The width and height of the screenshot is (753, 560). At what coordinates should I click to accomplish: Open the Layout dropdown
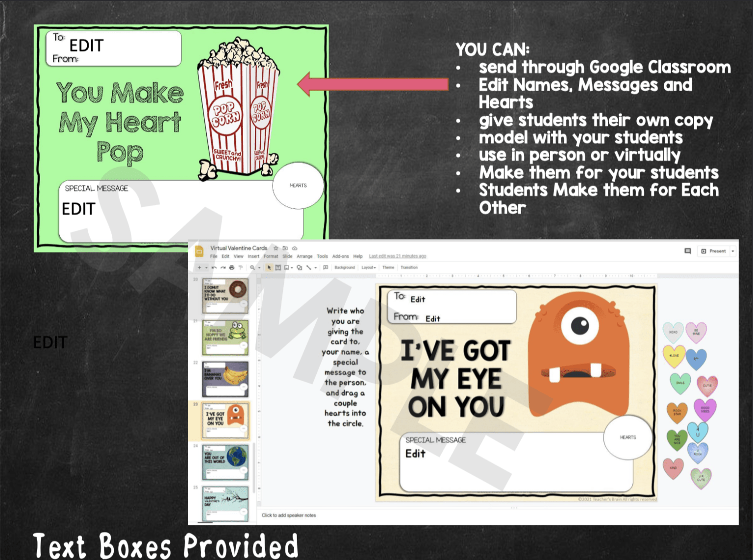click(x=369, y=268)
